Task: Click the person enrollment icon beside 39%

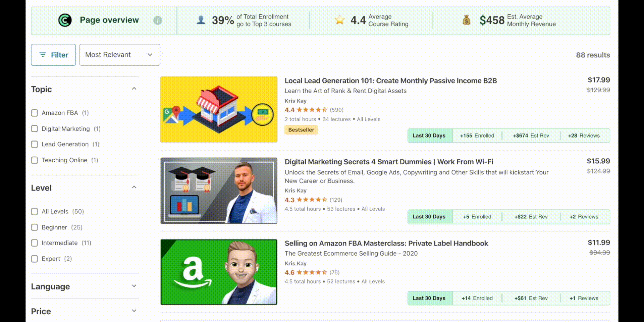Action: point(201,20)
